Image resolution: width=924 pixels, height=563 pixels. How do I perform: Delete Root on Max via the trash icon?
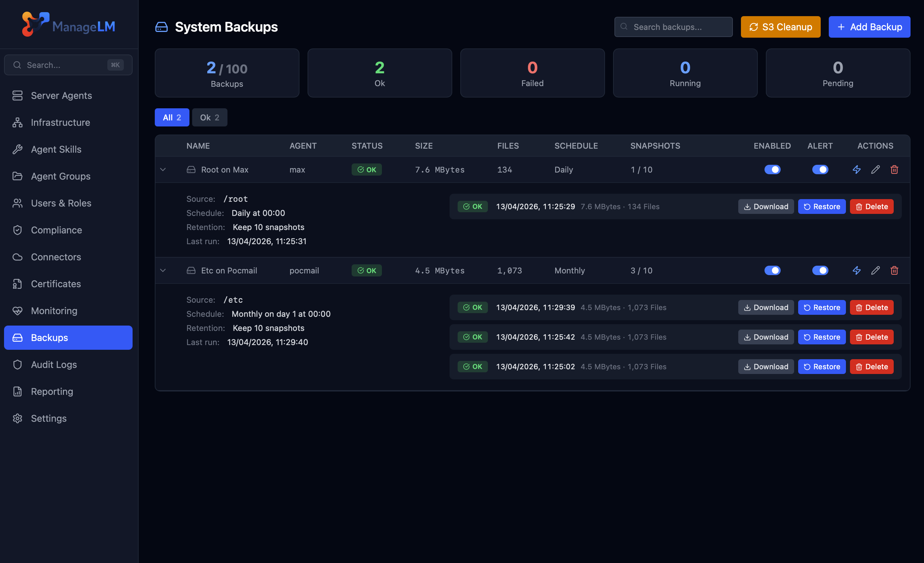[x=894, y=170]
